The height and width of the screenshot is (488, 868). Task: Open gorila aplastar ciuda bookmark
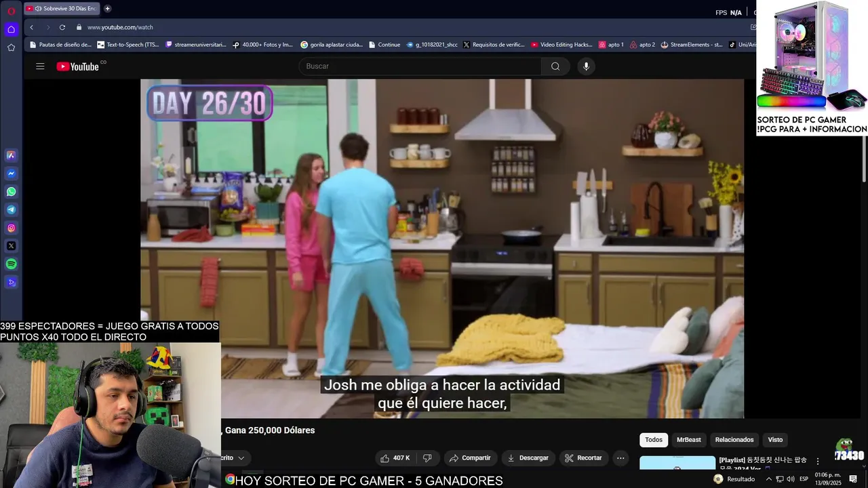click(x=332, y=45)
